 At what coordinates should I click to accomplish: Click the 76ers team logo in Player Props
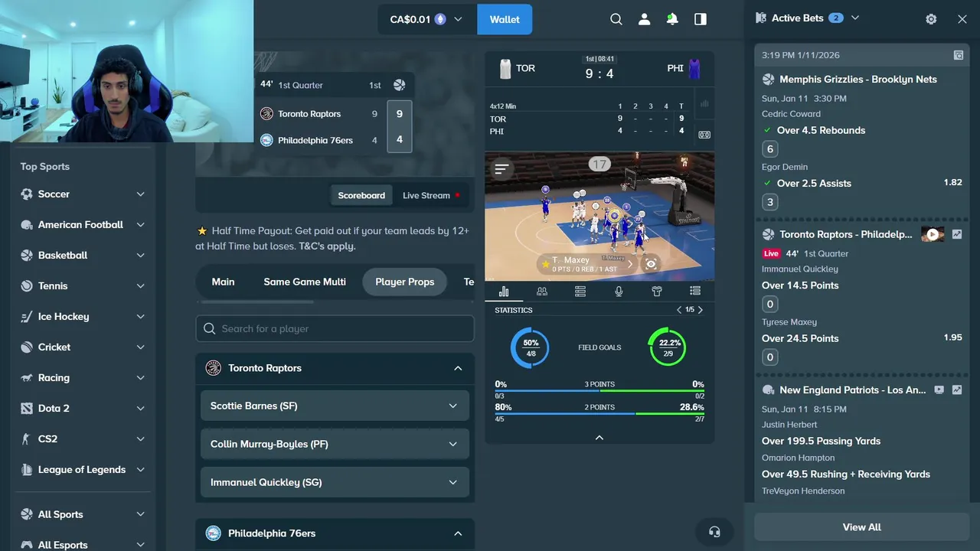tap(214, 533)
